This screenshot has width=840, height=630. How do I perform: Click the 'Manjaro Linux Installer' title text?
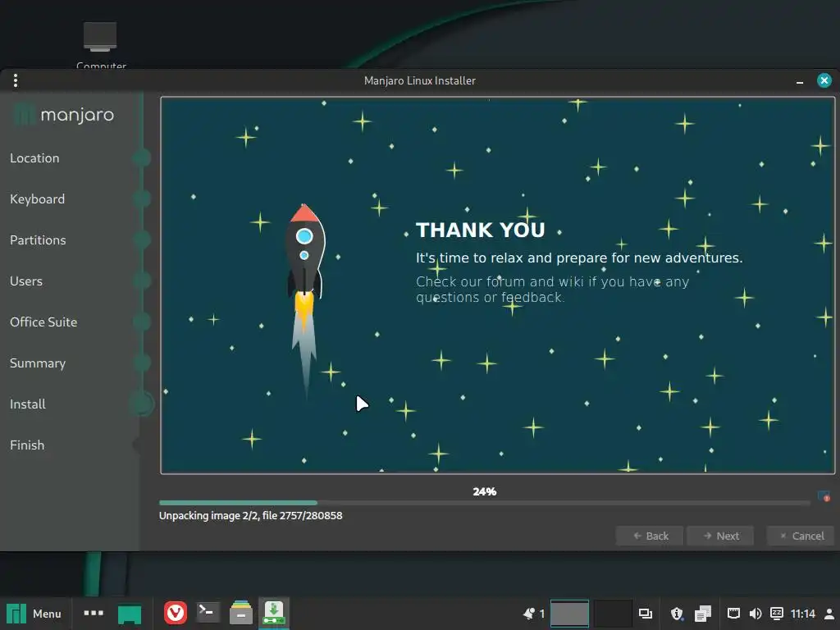[420, 80]
